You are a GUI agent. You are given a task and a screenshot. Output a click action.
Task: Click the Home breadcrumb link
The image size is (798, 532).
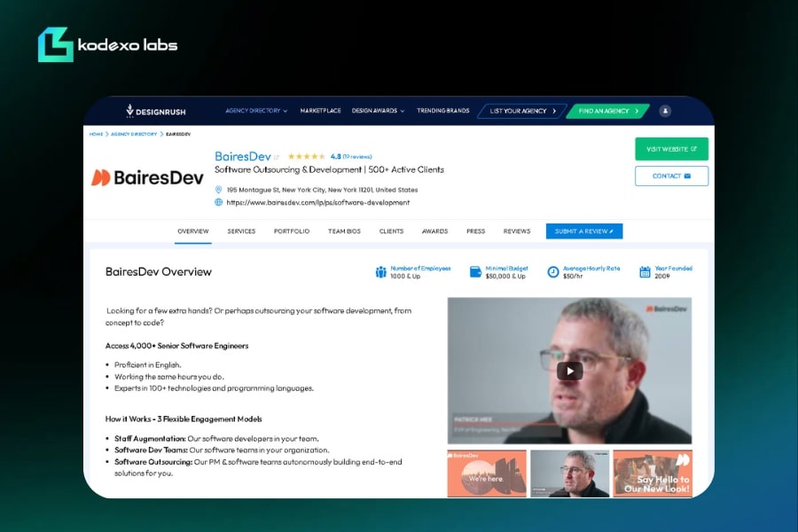tap(96, 134)
